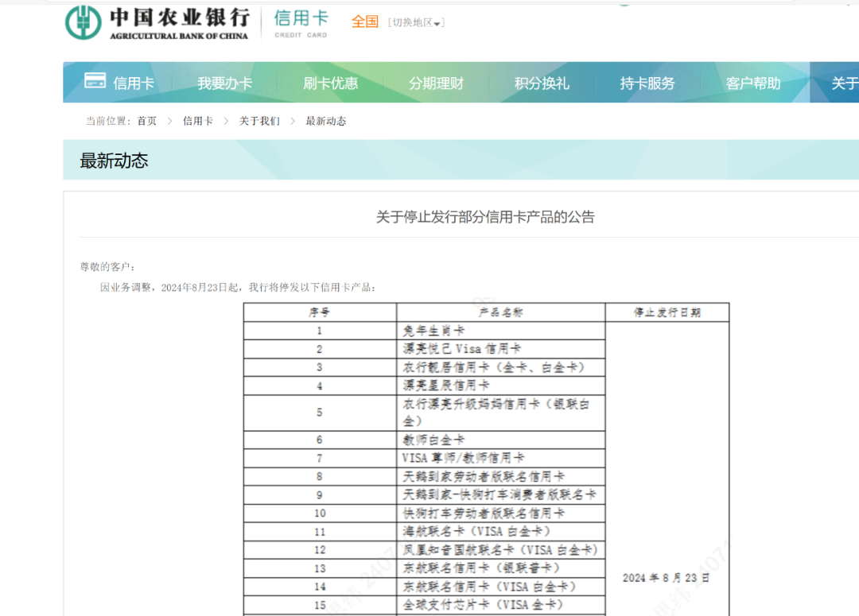Click the announcement title 关于停止发行部分信用卡产品的公告
Viewport: 859px width, 616px height.
(x=488, y=216)
